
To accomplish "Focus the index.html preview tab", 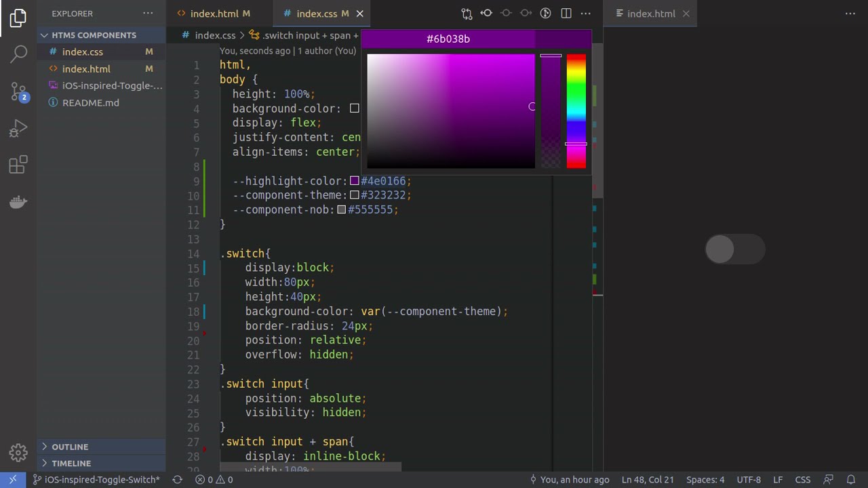I will (651, 14).
